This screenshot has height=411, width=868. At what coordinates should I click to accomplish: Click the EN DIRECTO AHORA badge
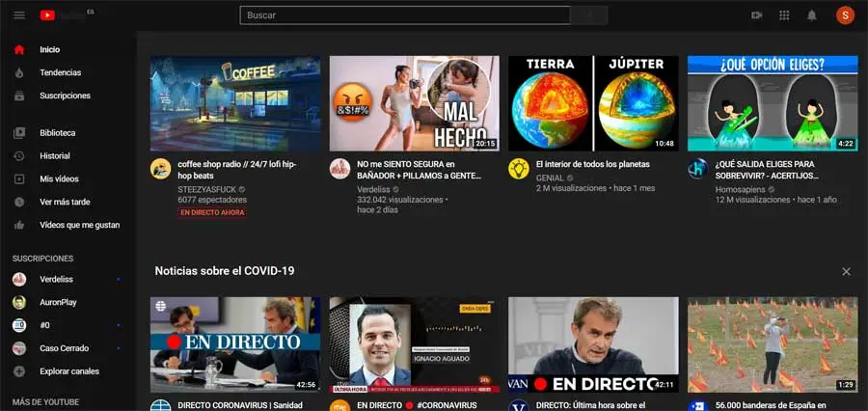(212, 212)
